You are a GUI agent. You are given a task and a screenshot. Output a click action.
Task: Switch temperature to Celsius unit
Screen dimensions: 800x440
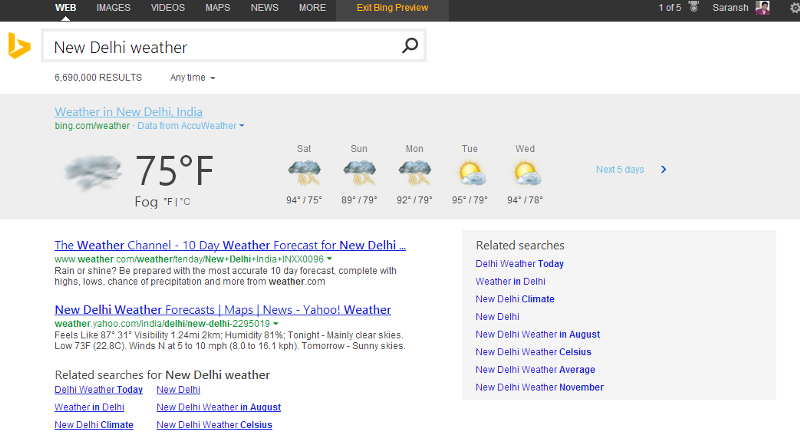point(184,202)
